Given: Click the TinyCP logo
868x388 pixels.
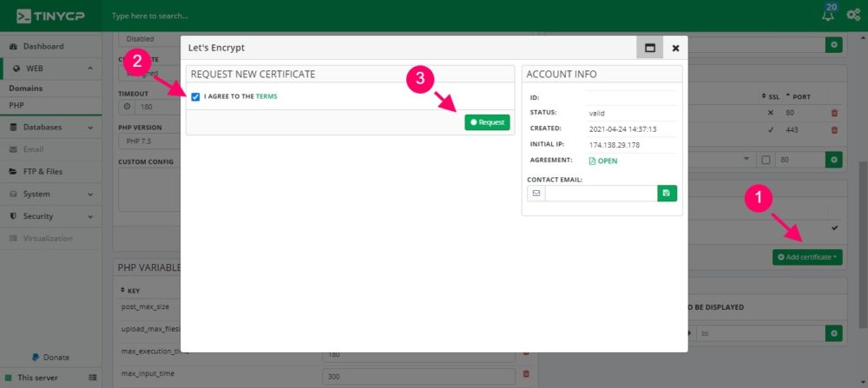Looking at the screenshot, I should (x=50, y=16).
